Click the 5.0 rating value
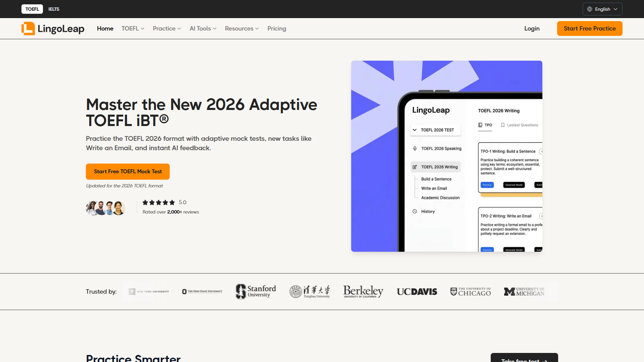 tap(182, 202)
